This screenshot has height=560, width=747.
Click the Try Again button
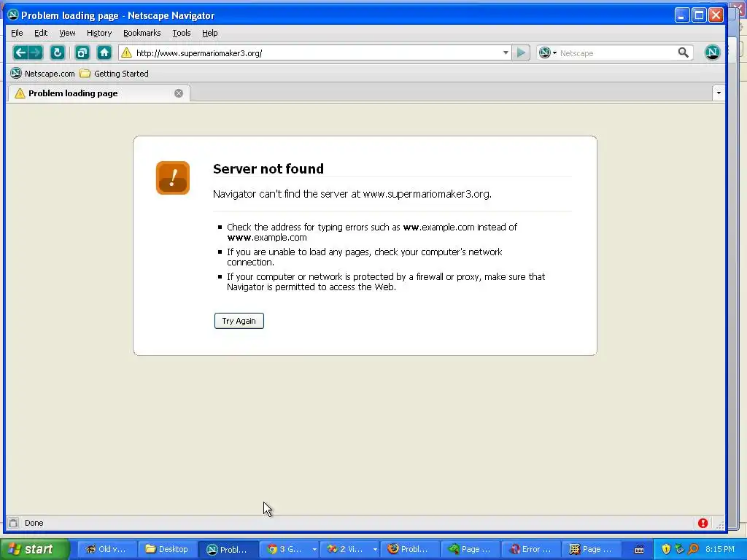point(239,321)
